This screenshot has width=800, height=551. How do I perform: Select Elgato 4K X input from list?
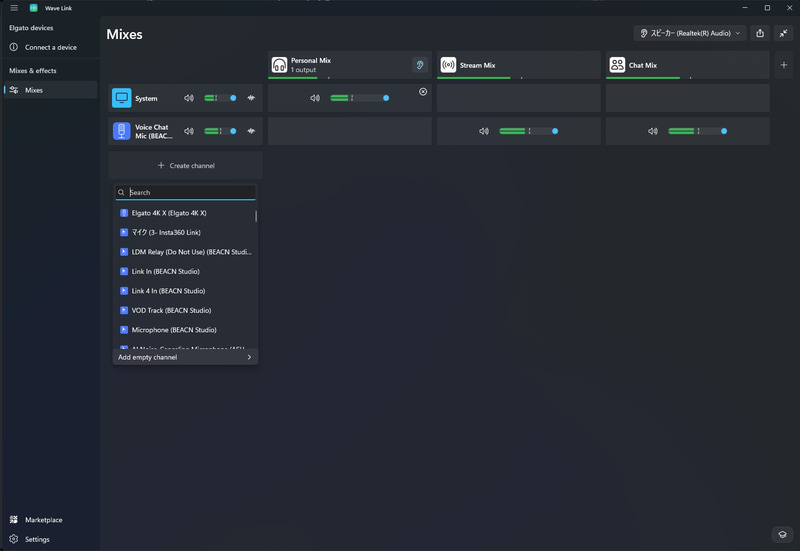185,213
